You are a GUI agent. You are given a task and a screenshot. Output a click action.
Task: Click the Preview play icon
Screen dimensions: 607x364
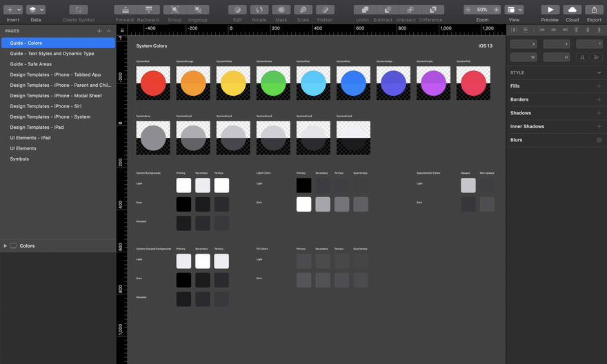[x=550, y=10]
